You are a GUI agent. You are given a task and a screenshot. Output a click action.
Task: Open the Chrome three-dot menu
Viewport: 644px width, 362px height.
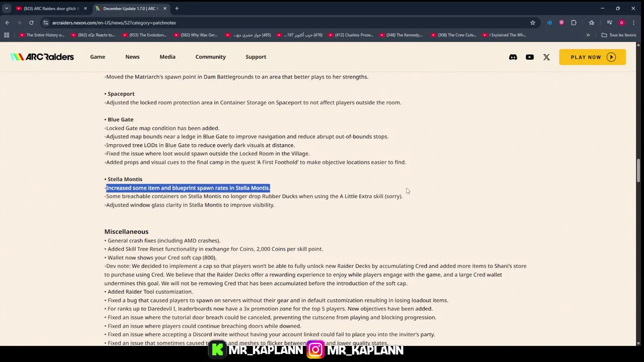(x=633, y=23)
